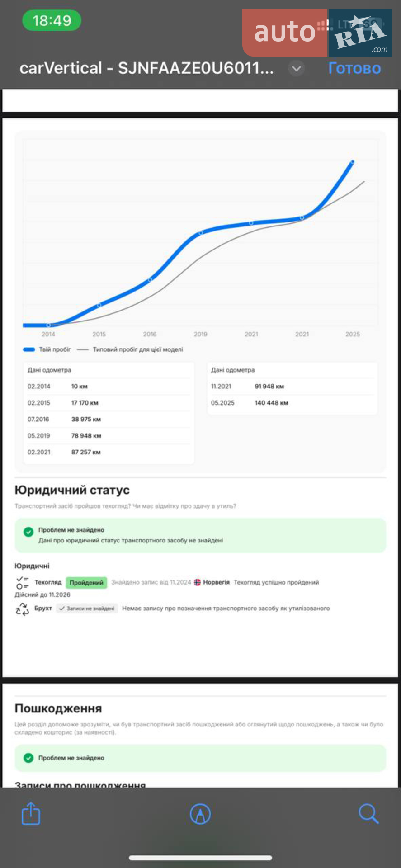Image resolution: width=401 pixels, height=868 pixels.
Task: Tap the search magnifier icon
Action: click(368, 813)
